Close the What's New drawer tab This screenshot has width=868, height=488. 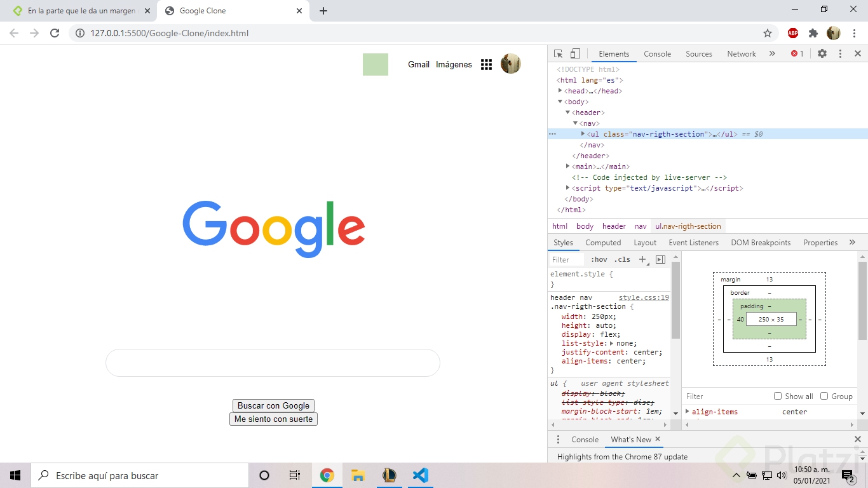click(658, 439)
